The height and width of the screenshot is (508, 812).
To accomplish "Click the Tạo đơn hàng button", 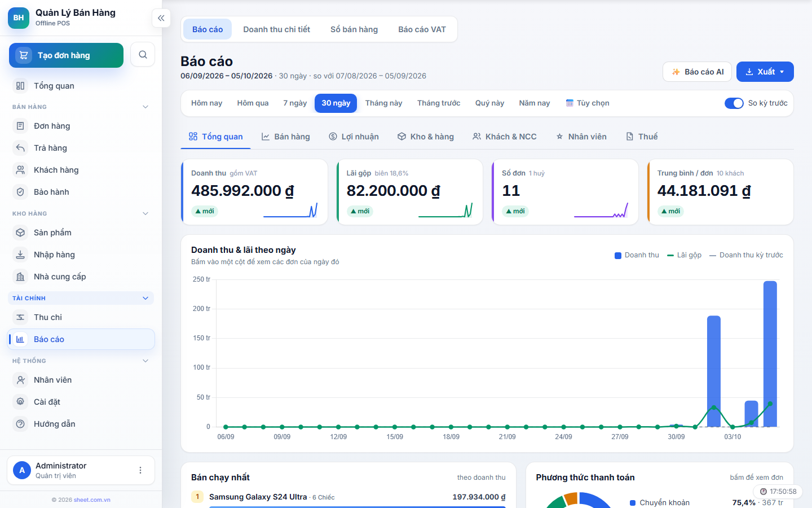I will 67,55.
